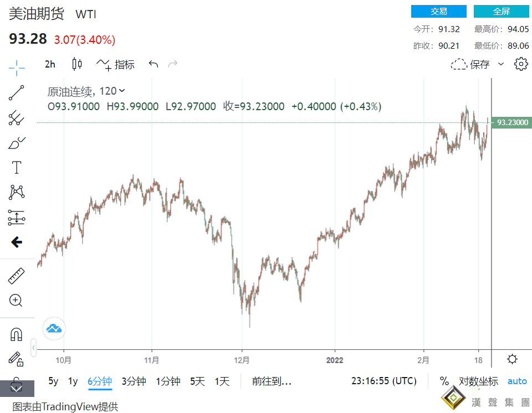Viewport: 532px width, 413px height.
Task: Click the zoom in magnifier tool
Action: 16,301
